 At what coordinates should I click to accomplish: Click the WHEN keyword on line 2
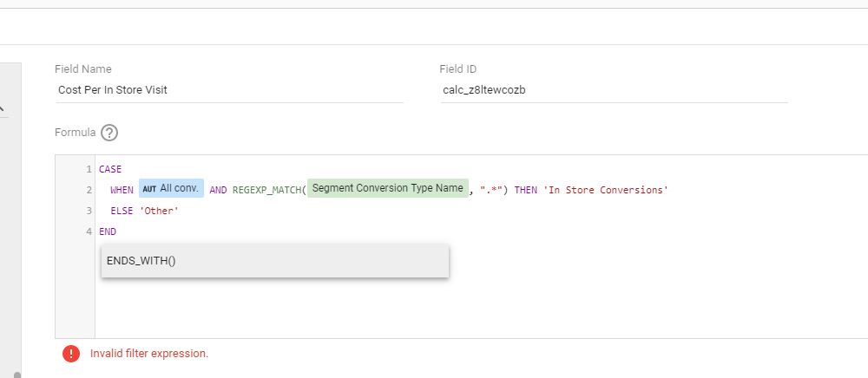pos(122,190)
